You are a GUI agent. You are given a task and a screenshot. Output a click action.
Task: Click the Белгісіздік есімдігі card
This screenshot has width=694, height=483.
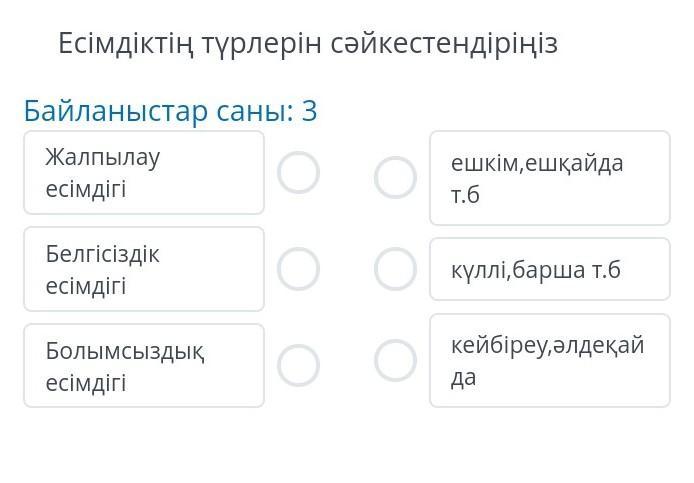pyautogui.click(x=144, y=269)
